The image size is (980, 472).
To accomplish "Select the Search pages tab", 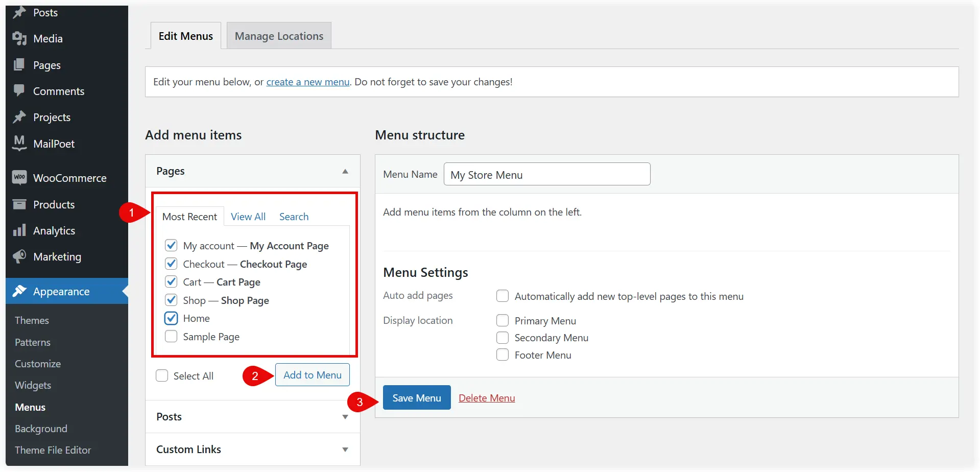I will point(294,217).
